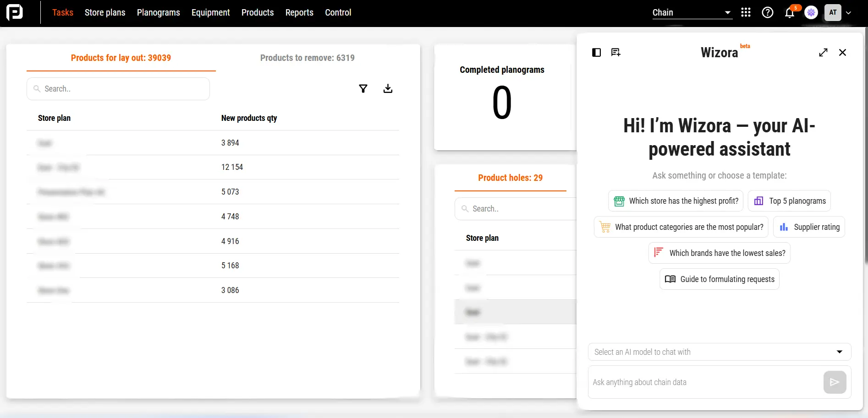Viewport: 868px width, 418px height.
Task: Ask which store has the highest profit
Action: pos(676,201)
